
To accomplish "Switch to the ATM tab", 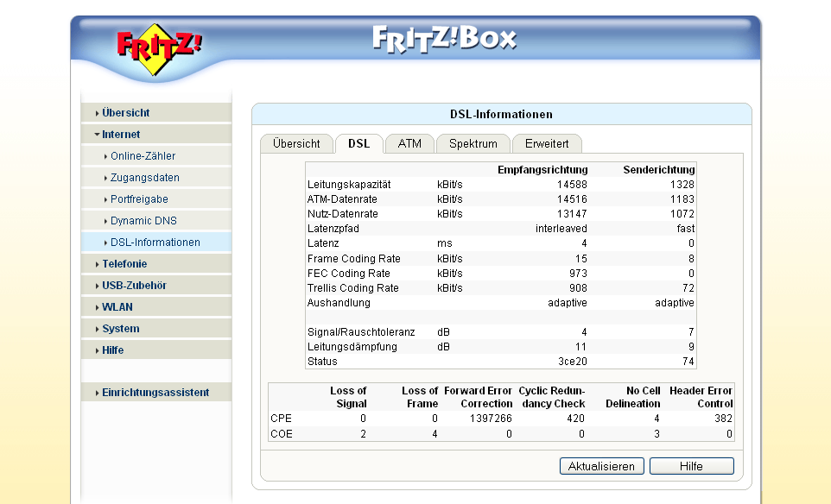I will pos(409,144).
